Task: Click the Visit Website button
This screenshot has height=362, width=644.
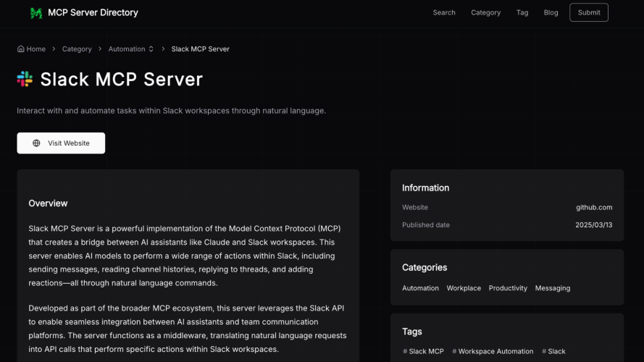Action: (61, 143)
